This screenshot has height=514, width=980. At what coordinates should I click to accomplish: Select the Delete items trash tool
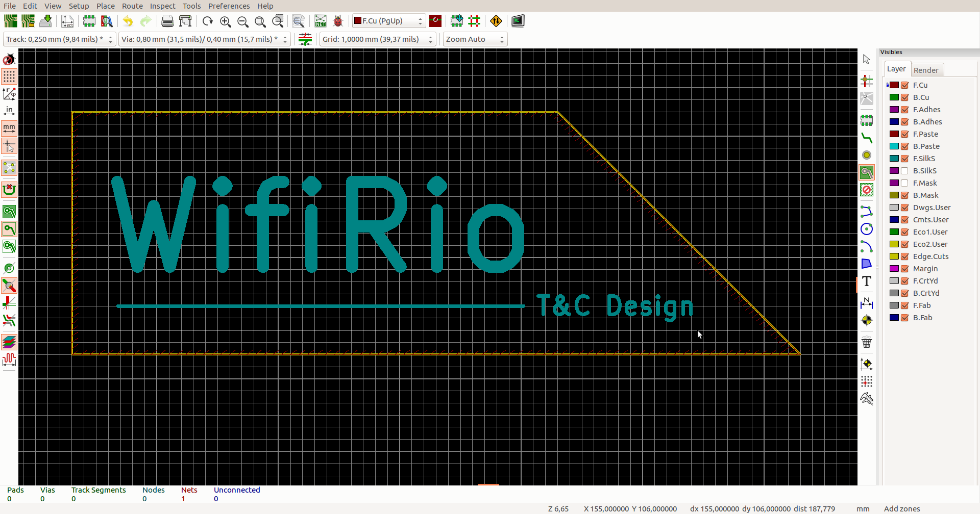(x=867, y=342)
